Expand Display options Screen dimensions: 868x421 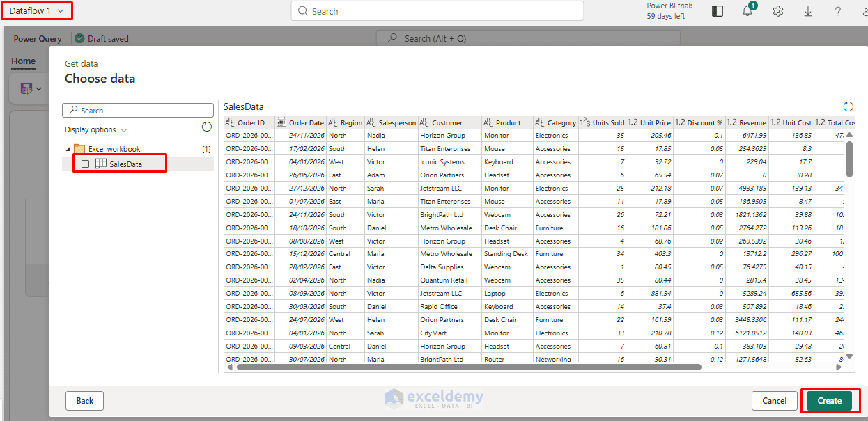(x=96, y=129)
